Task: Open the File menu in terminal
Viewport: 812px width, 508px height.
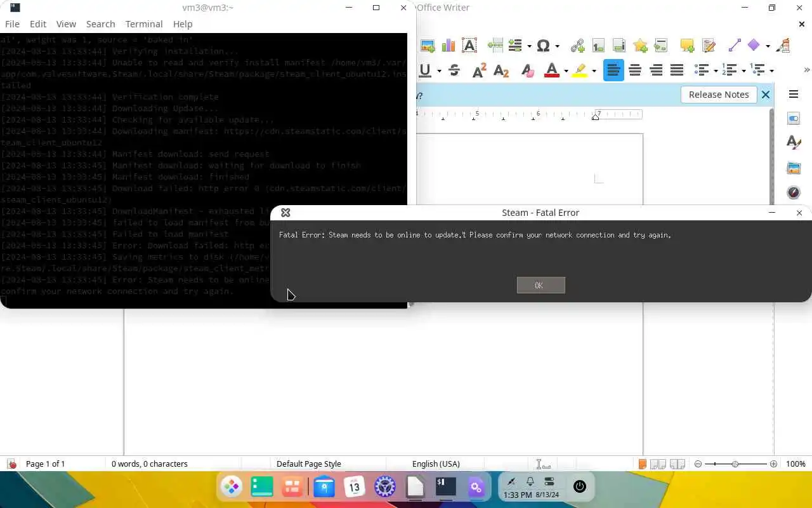Action: click(x=12, y=24)
